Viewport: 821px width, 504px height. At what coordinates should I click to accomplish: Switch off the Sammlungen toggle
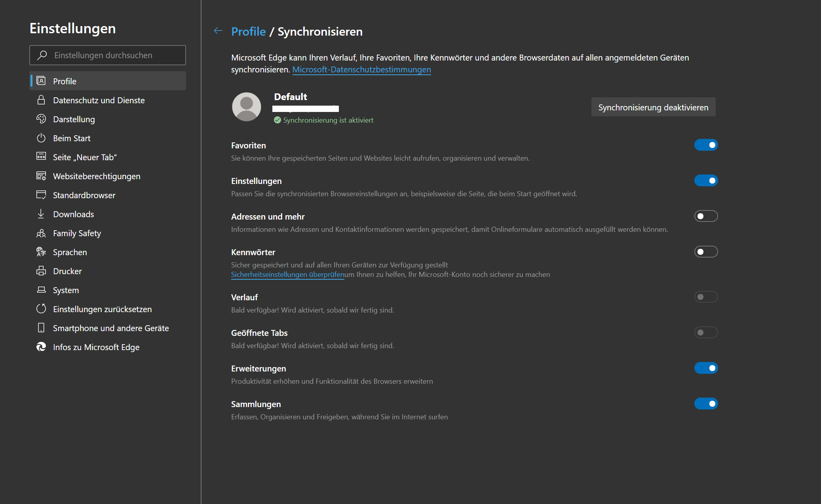pos(706,404)
